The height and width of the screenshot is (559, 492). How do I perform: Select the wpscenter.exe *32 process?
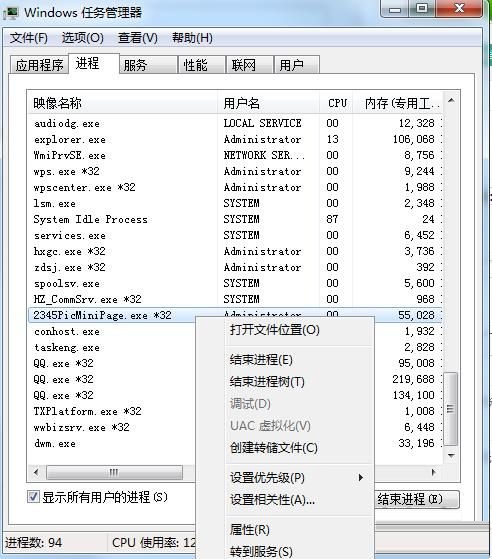[x=235, y=187]
